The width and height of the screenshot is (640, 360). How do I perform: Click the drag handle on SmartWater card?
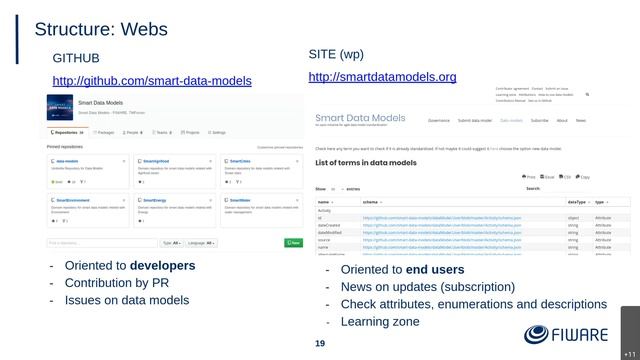[x=297, y=200]
